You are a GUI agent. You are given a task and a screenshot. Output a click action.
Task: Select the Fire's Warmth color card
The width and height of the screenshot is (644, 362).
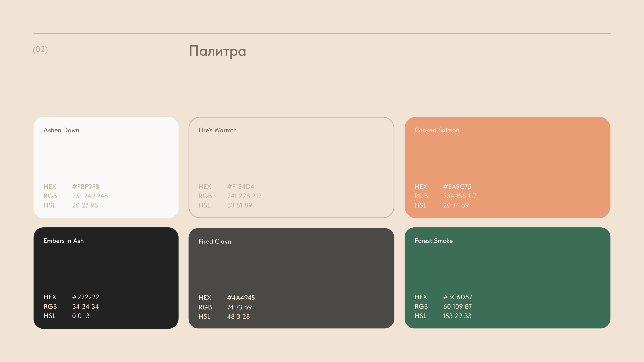pos(291,160)
